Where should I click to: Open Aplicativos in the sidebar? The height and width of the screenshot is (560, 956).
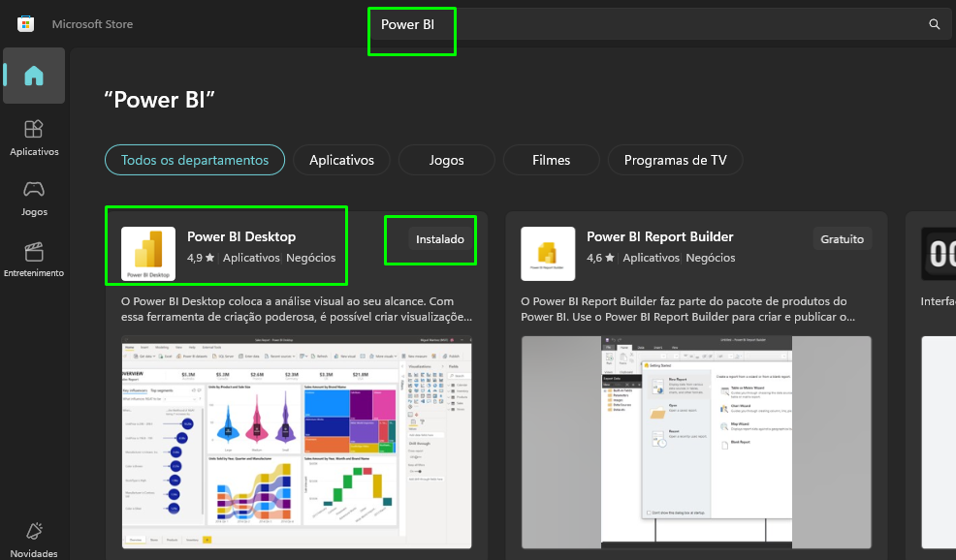point(34,138)
